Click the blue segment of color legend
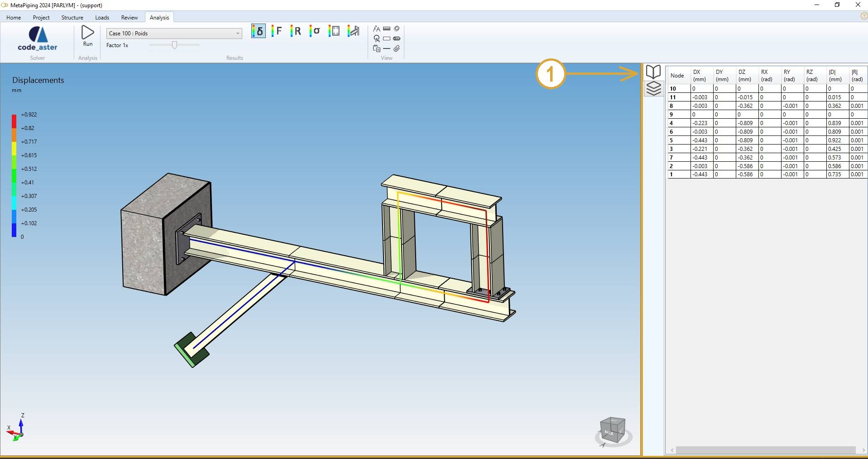 pyautogui.click(x=14, y=230)
